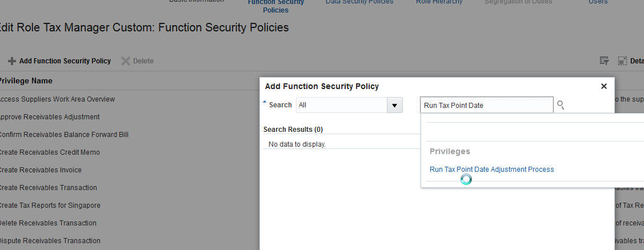Select the Approve Receivables Adjustment row
Image resolution: width=644 pixels, height=250 pixels.
click(x=49, y=117)
